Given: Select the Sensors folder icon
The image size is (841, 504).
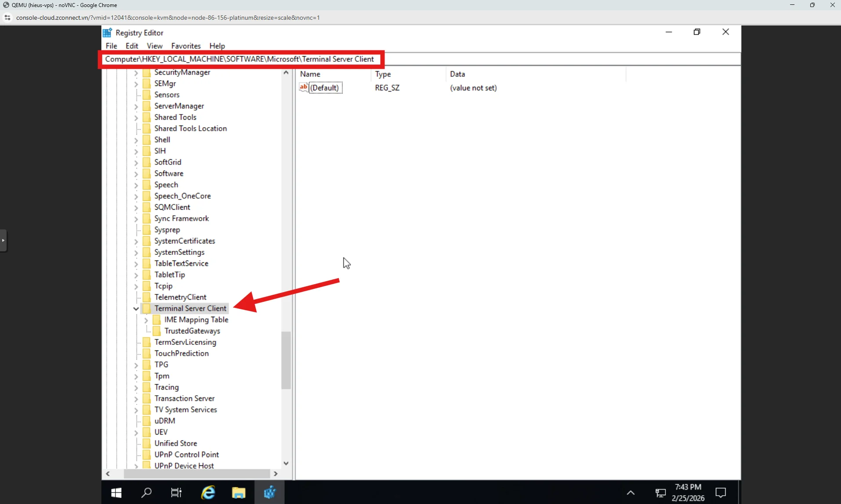Looking at the screenshot, I should (x=147, y=95).
